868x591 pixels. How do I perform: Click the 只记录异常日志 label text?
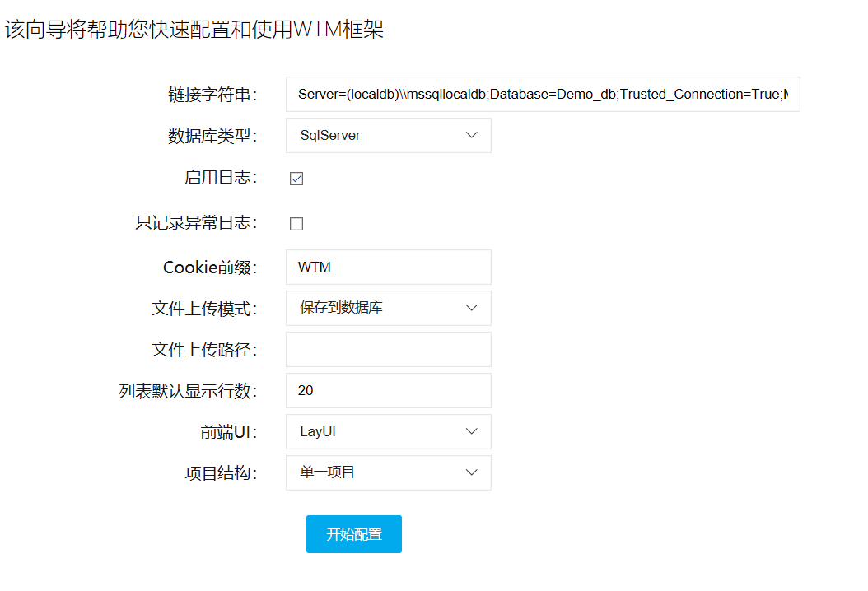point(196,223)
